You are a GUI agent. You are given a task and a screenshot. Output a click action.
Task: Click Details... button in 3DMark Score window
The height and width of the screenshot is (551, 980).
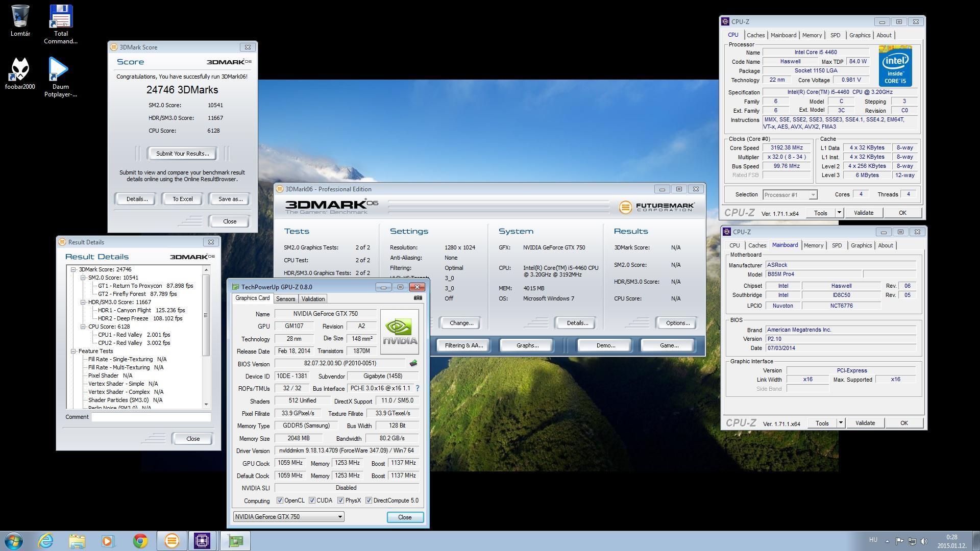click(137, 199)
